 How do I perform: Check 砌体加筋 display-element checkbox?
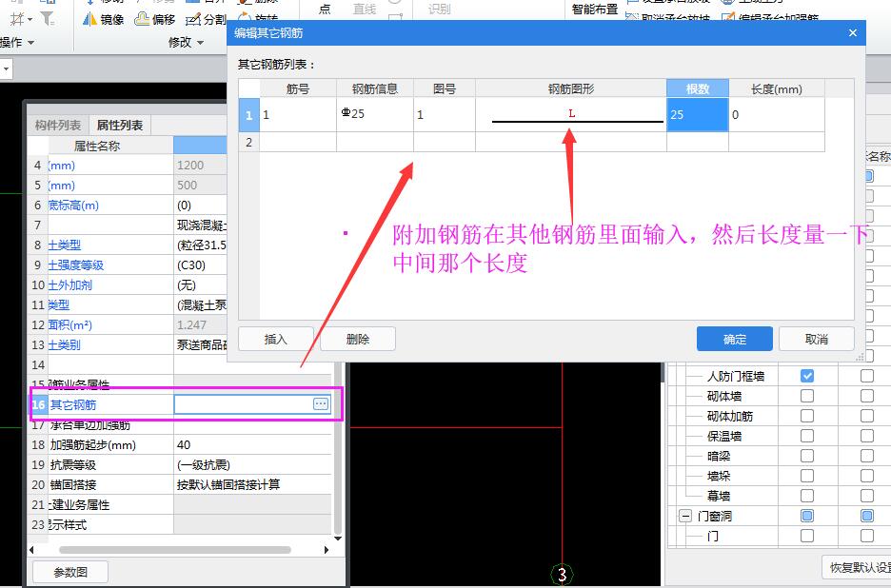coord(807,416)
